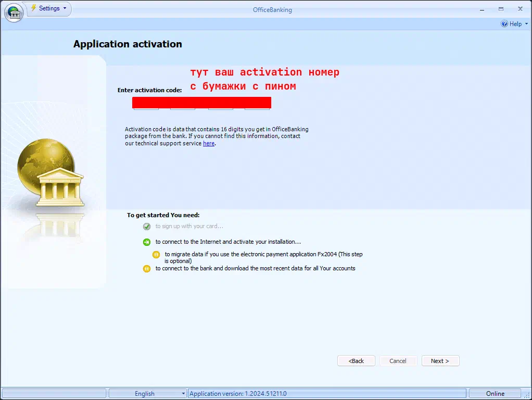Focus the last activation code field

click(257, 107)
